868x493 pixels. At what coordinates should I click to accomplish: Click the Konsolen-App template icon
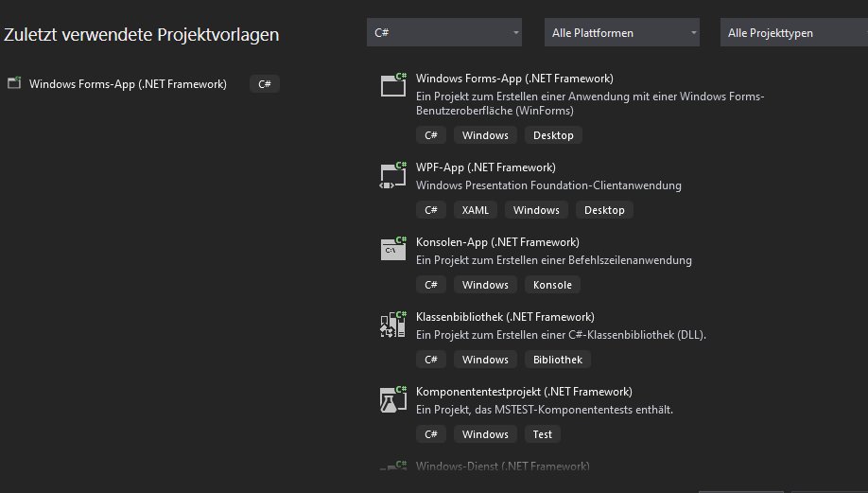click(393, 249)
